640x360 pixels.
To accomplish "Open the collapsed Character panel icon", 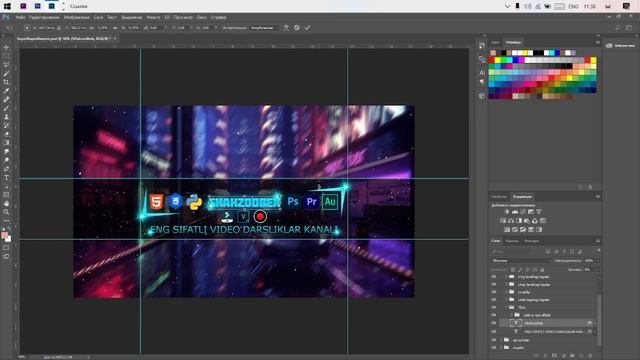I will 482,73.
